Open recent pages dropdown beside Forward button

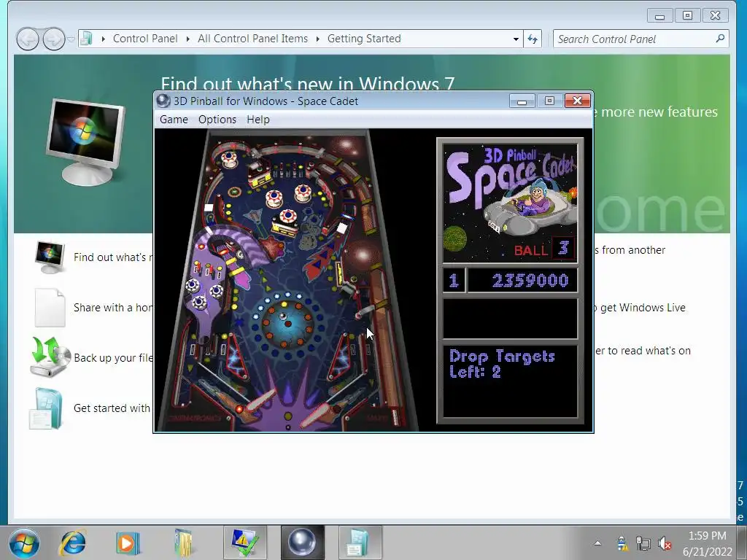(x=71, y=39)
